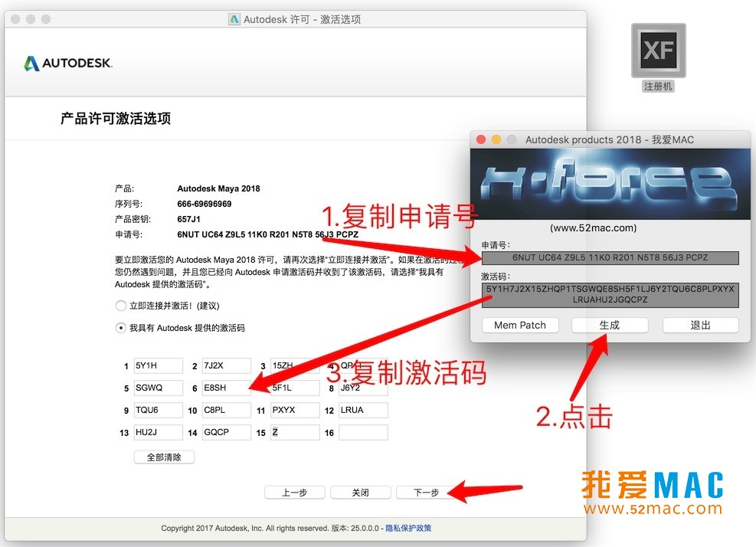The width and height of the screenshot is (756, 547).
Task: Click the Autodesk logo in the header
Action: (68, 63)
